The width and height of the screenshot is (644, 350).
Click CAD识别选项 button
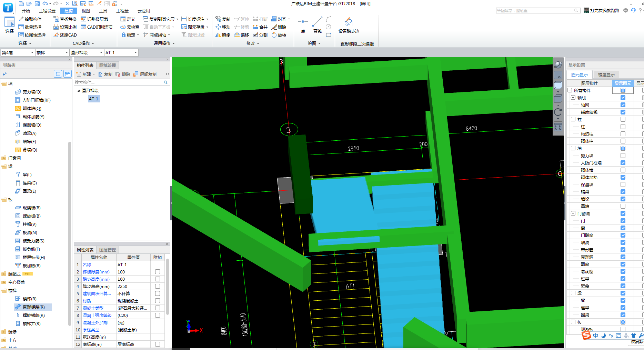(97, 27)
